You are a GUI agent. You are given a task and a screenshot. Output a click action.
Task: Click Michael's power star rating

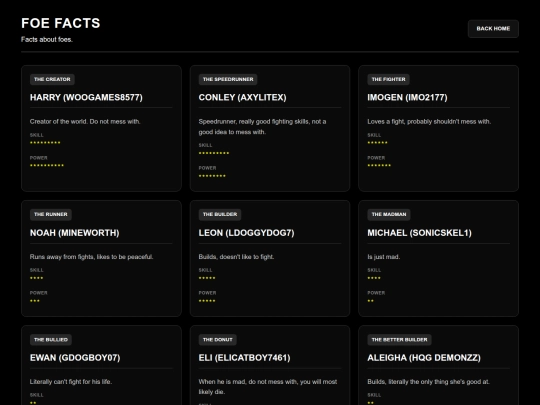coord(371,301)
